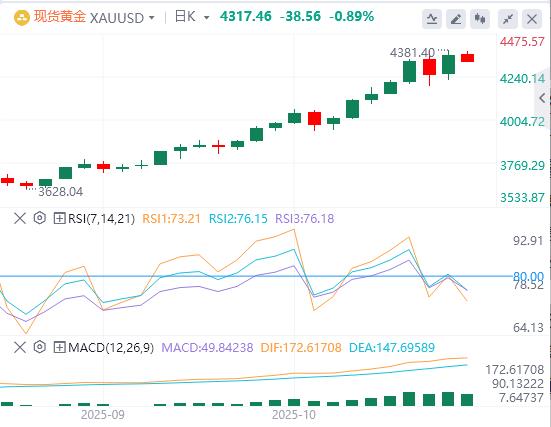The width and height of the screenshot is (551, 427).
Task: Open RSI indicator settings hexagon icon
Action: pos(40,218)
